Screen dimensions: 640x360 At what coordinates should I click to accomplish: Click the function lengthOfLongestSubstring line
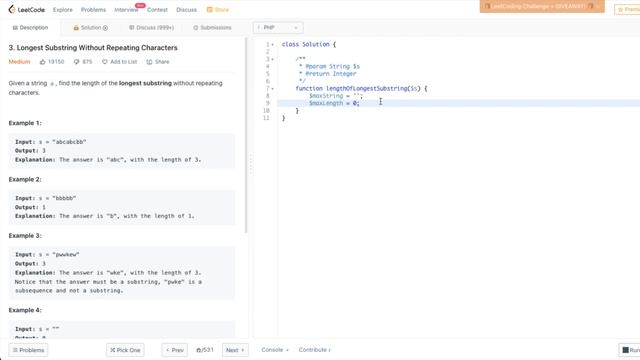click(x=361, y=89)
